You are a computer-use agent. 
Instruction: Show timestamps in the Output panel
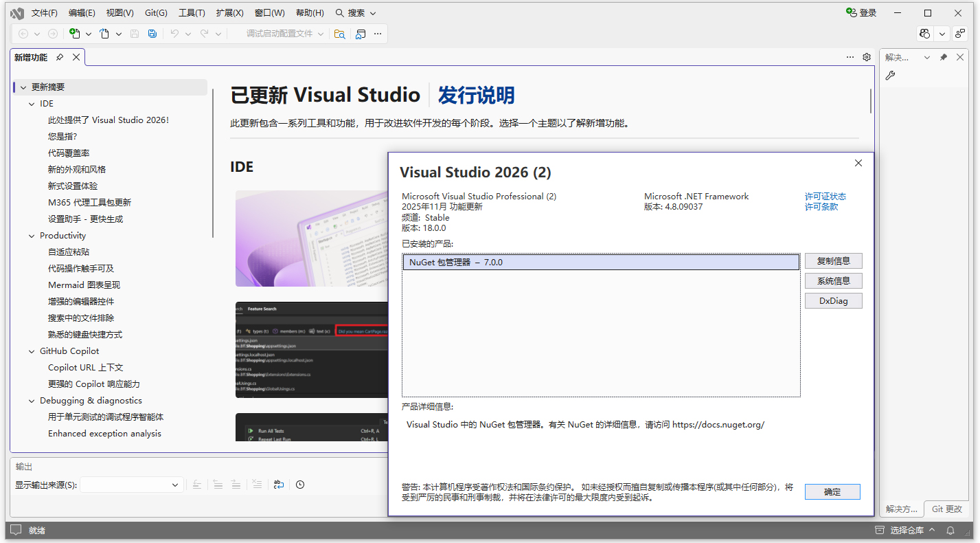pos(300,485)
